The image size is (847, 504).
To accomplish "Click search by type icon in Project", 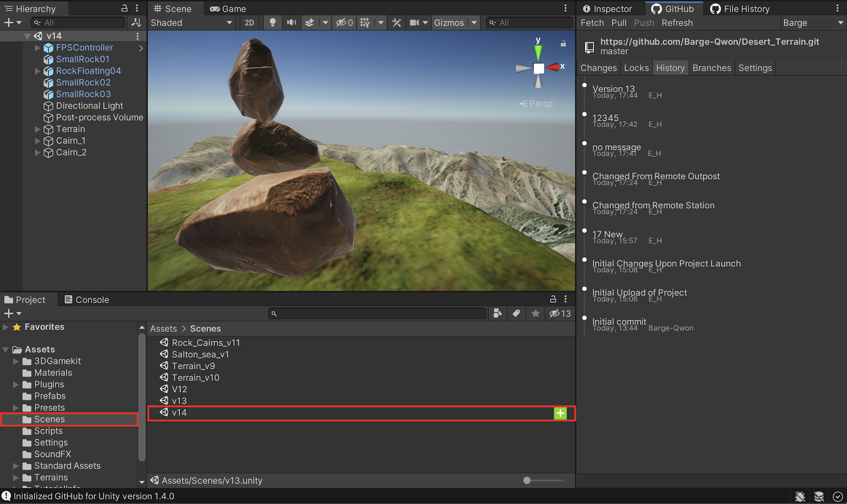I will point(498,314).
